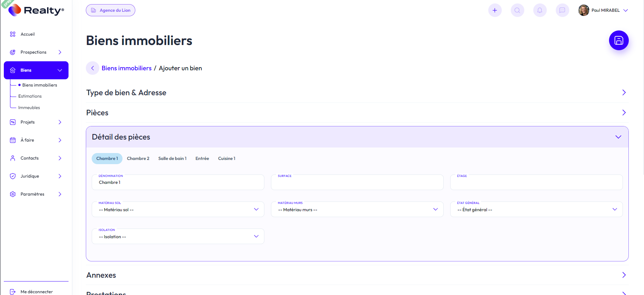Select the Salle de bain 1 tab

172,159
